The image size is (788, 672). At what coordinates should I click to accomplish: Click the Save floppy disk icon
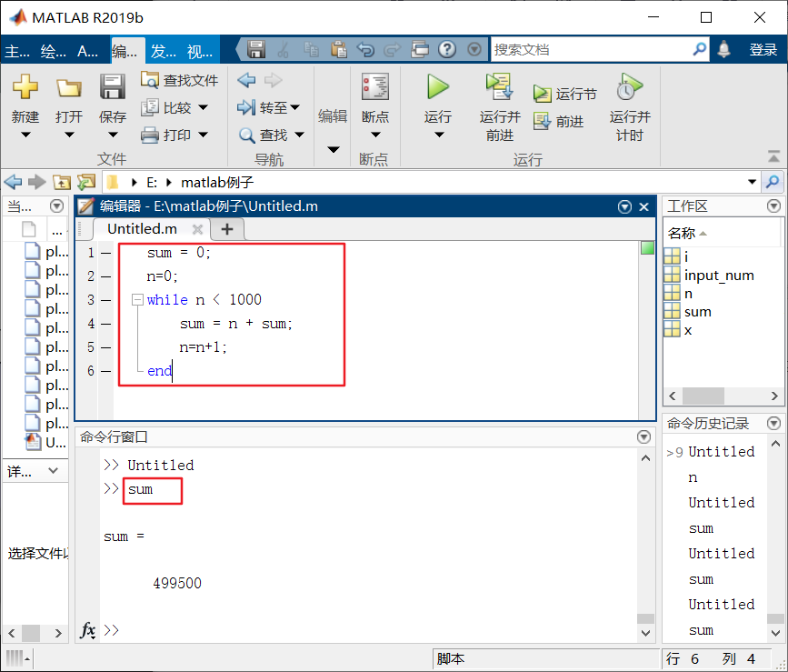(x=113, y=86)
